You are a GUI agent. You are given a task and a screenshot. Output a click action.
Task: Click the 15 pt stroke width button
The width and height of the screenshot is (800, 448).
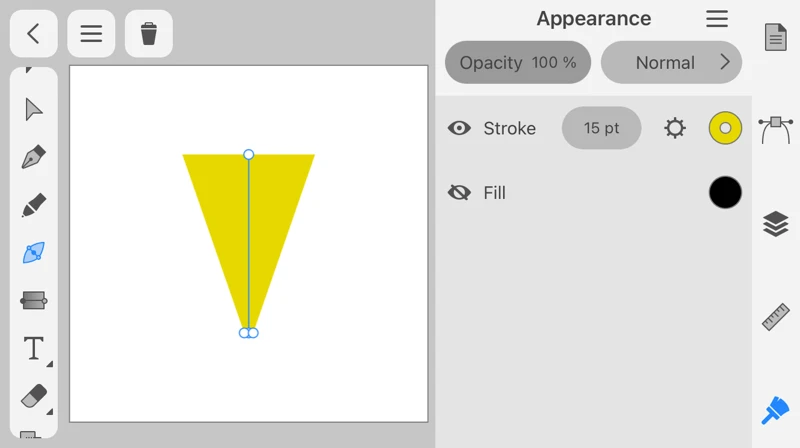click(x=601, y=128)
